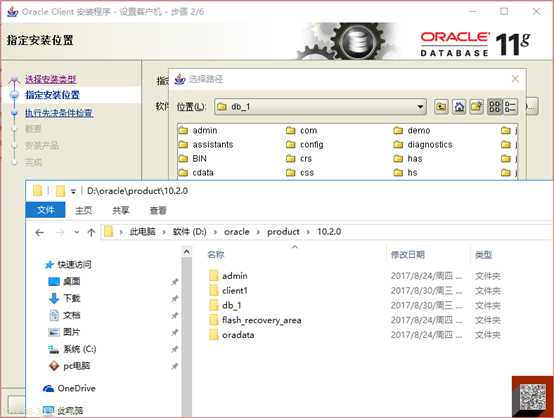Select the admin folder in path dialog

click(x=198, y=130)
